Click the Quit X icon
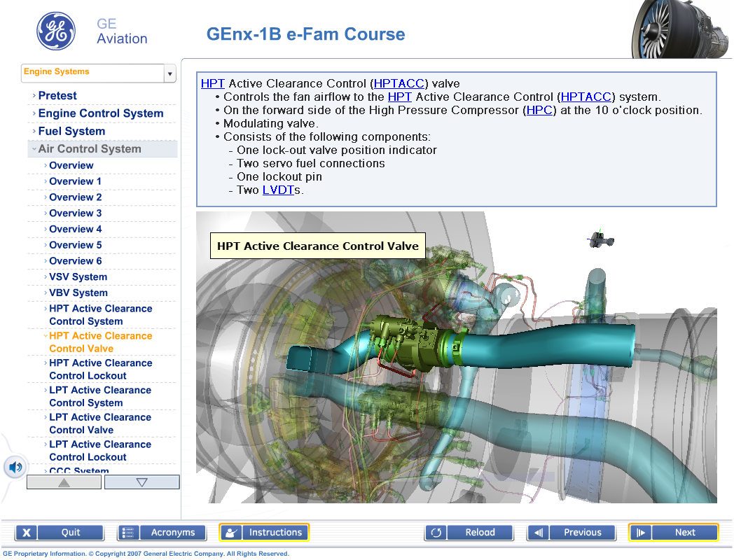 (x=27, y=533)
